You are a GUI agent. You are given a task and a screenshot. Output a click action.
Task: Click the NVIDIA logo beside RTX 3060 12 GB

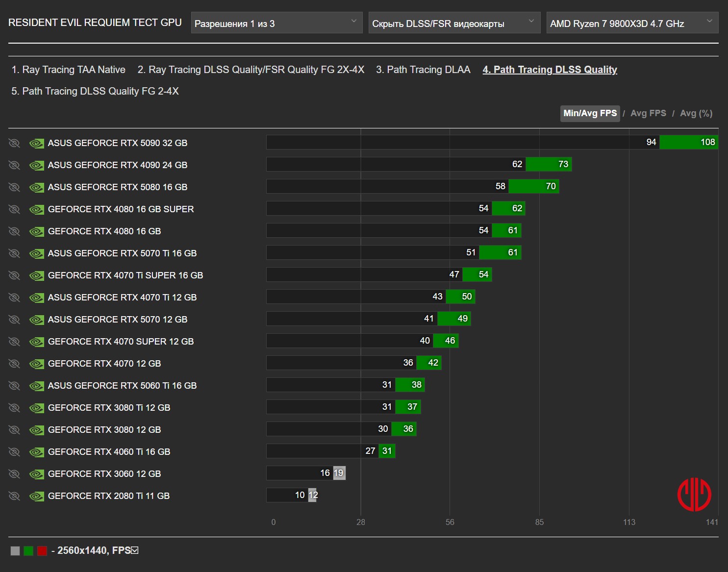[37, 474]
